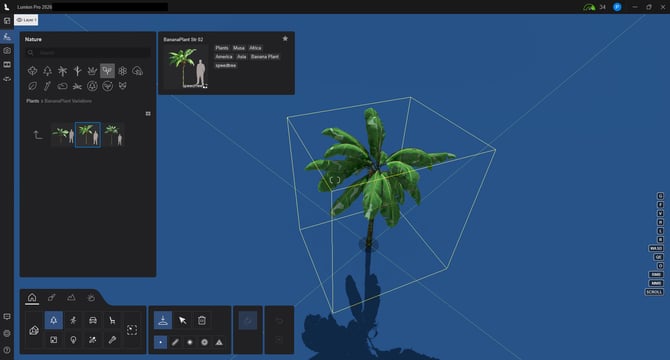Select the active object placement mode in the sidebar
Viewport: 670px width, 360px height.
coord(7,37)
